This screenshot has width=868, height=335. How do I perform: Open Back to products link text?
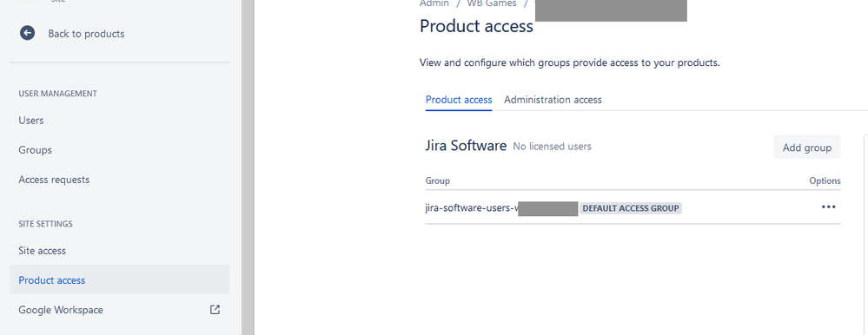pos(86,34)
